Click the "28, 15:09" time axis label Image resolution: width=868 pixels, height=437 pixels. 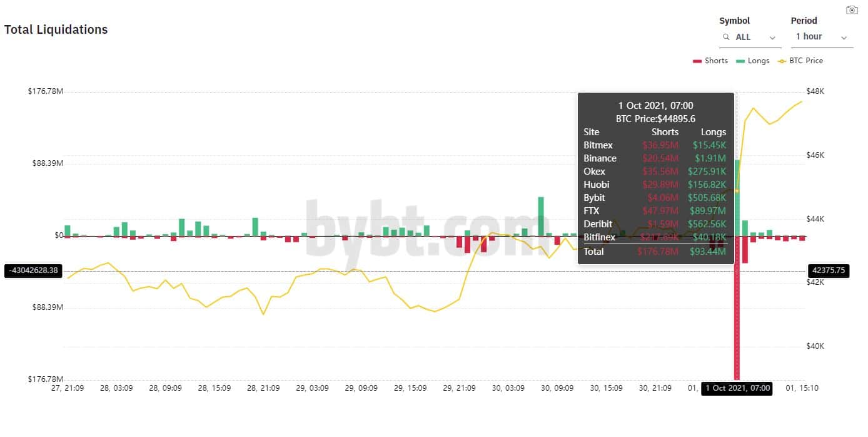(214, 388)
